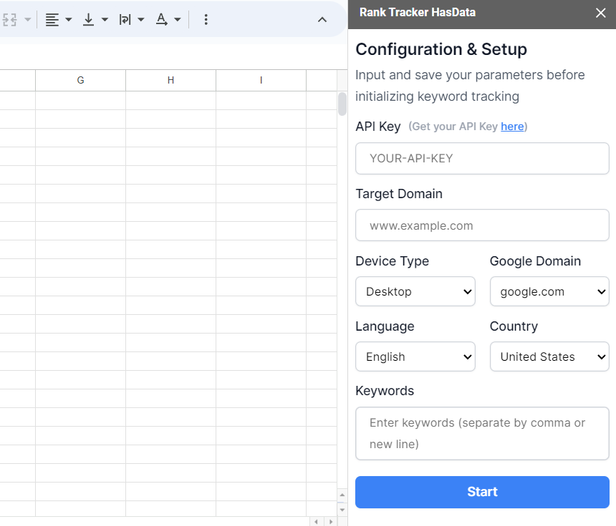The width and height of the screenshot is (616, 526).
Task: Open the Google Domain dropdown
Action: click(549, 292)
